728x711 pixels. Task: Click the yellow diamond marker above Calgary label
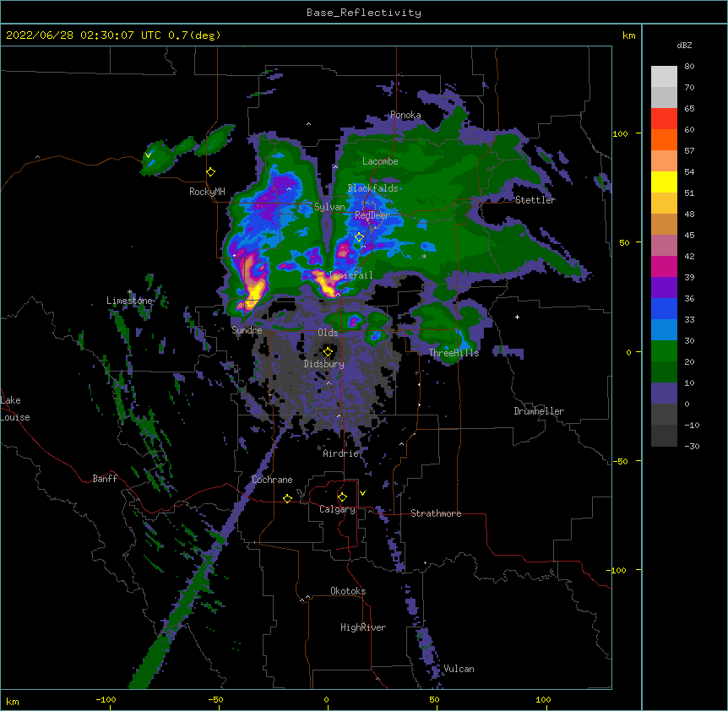(342, 497)
